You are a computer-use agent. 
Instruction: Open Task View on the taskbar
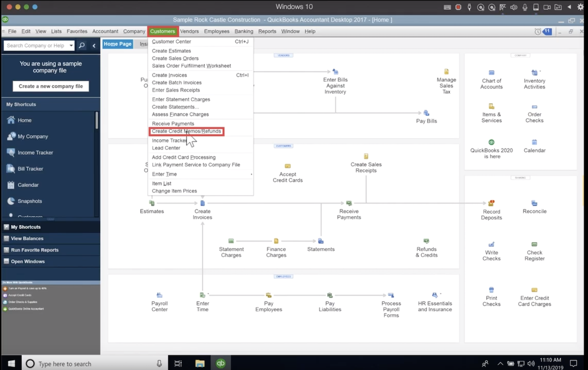click(178, 364)
